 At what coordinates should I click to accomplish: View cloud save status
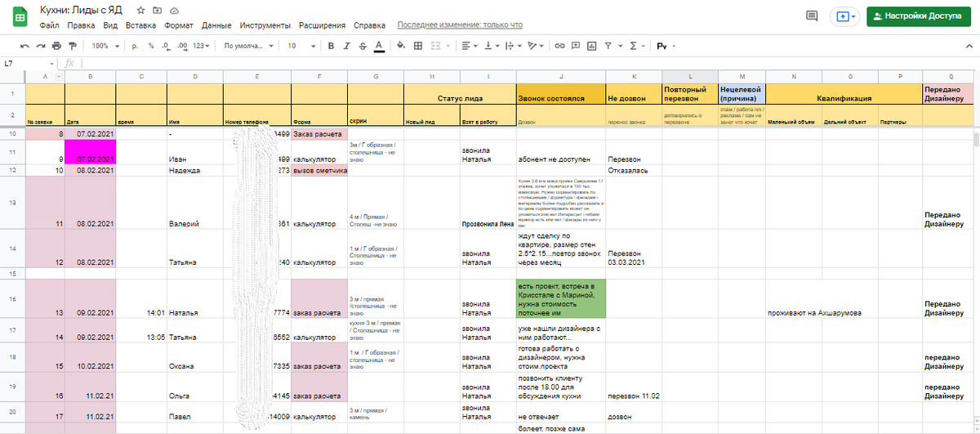point(175,11)
